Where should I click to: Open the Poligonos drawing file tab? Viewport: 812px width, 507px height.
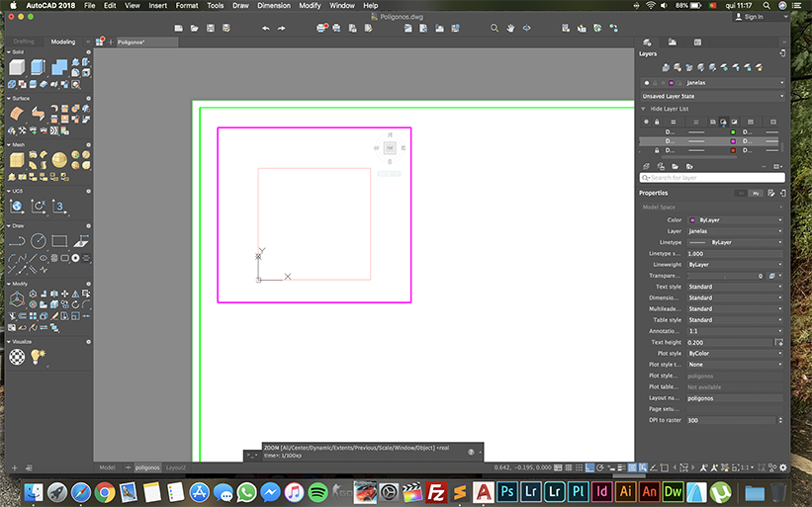point(147,42)
